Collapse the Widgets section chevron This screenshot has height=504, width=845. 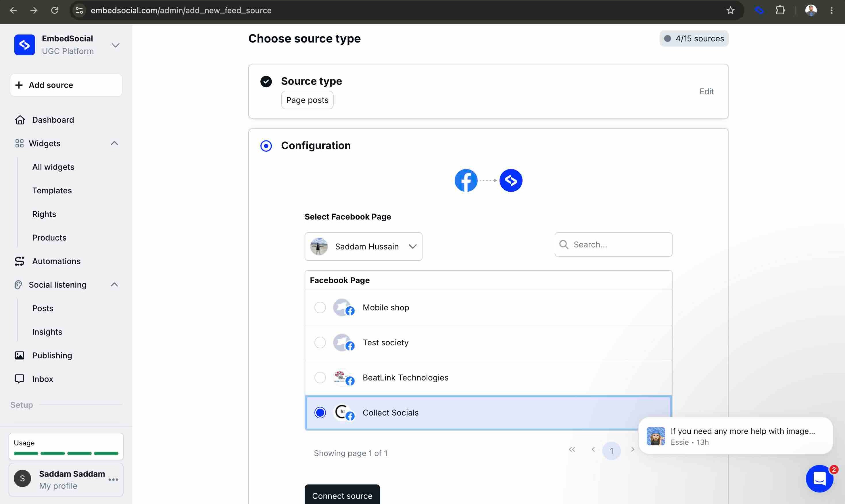[x=114, y=143]
